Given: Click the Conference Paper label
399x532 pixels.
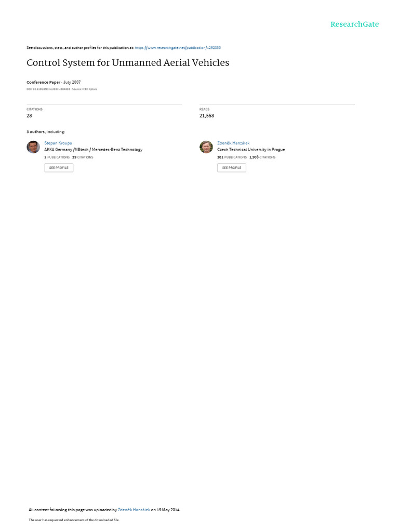Looking at the screenshot, I should pos(44,82).
